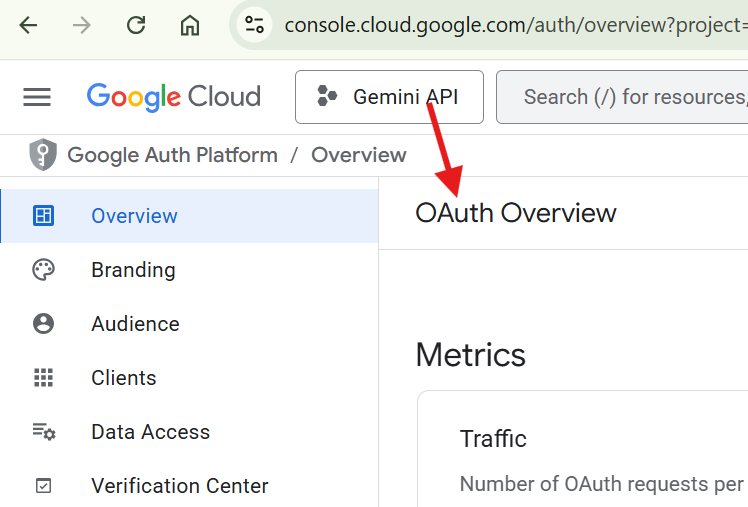Focus the Search for resources field

coord(622,97)
